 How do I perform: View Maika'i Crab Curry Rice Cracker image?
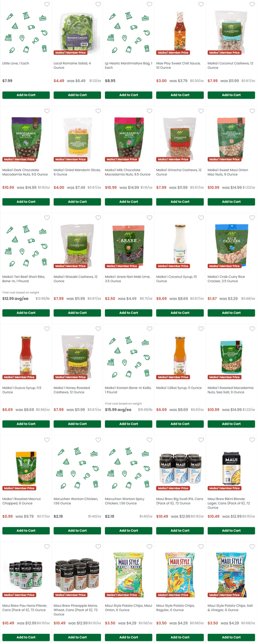coord(231,243)
